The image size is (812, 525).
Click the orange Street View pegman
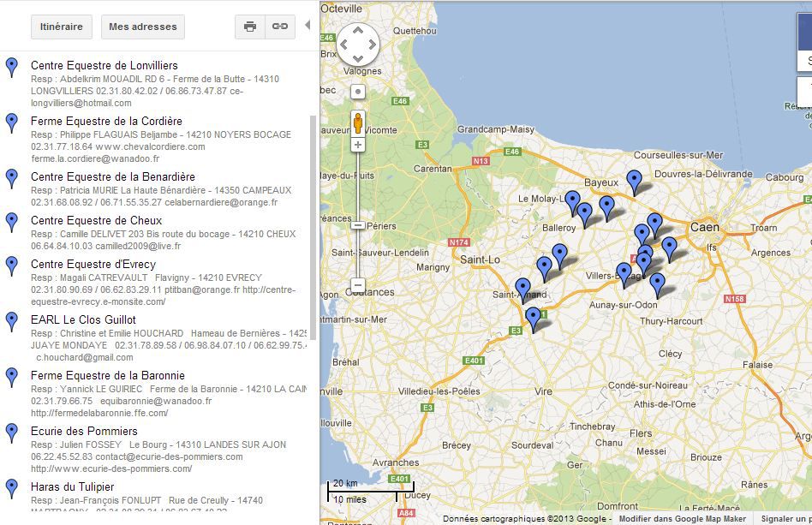pos(358,122)
